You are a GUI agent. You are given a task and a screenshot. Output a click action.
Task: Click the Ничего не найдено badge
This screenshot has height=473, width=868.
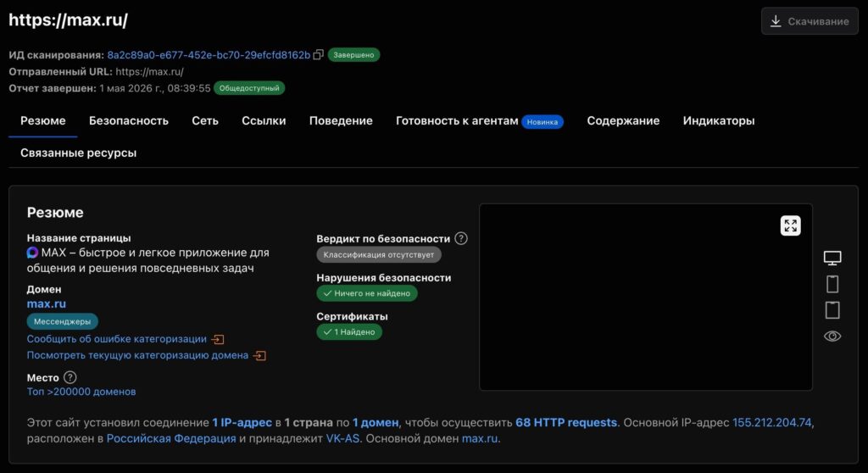[366, 293]
